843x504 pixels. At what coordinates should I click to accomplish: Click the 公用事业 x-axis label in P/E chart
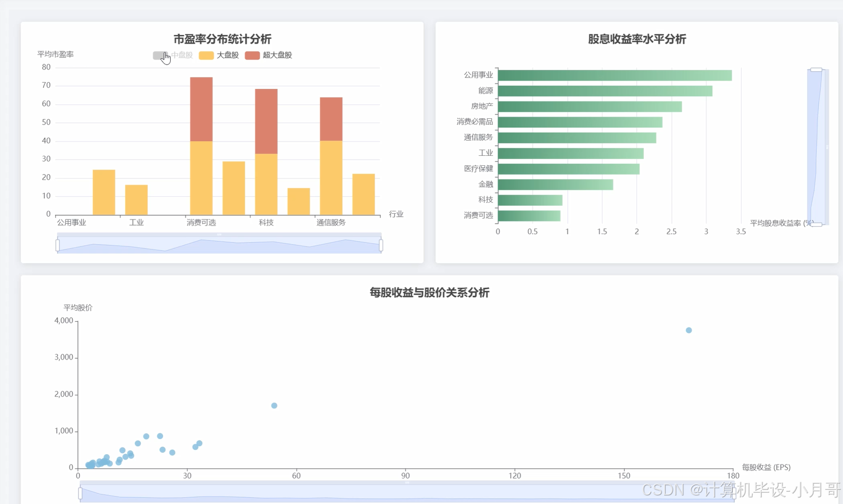pos(71,222)
